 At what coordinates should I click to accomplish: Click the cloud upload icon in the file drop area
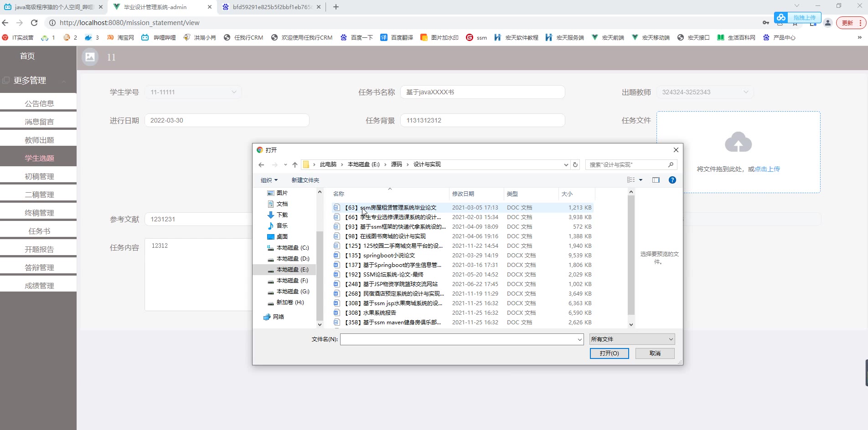(738, 142)
